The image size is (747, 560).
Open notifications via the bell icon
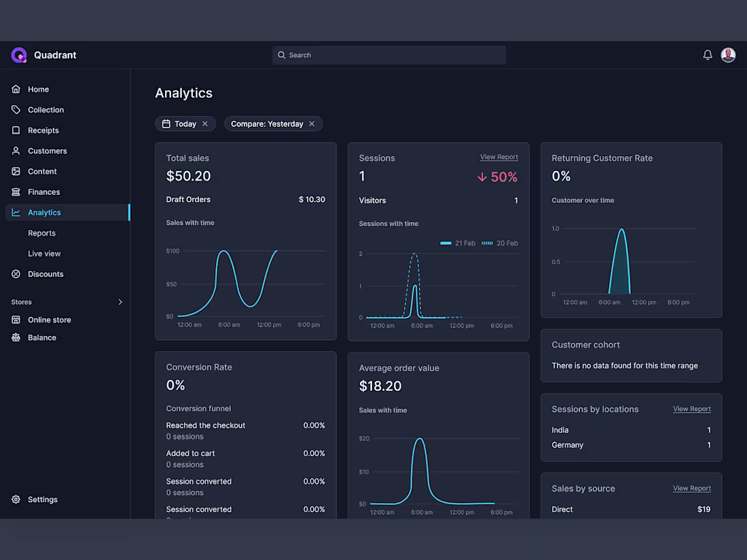click(x=707, y=55)
